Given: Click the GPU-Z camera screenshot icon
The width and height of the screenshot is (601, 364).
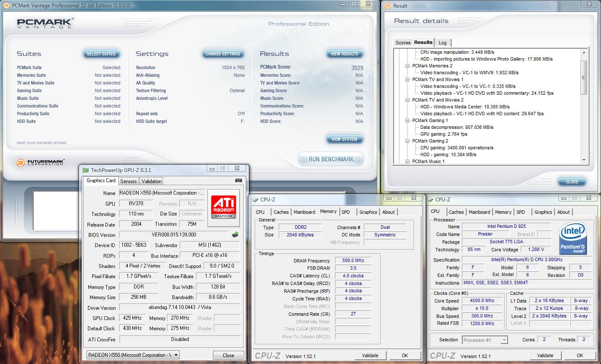Looking at the screenshot, I should [239, 181].
